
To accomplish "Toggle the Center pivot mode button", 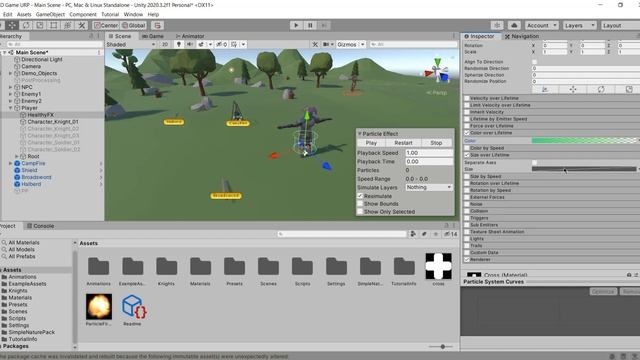I will pyautogui.click(x=106, y=25).
